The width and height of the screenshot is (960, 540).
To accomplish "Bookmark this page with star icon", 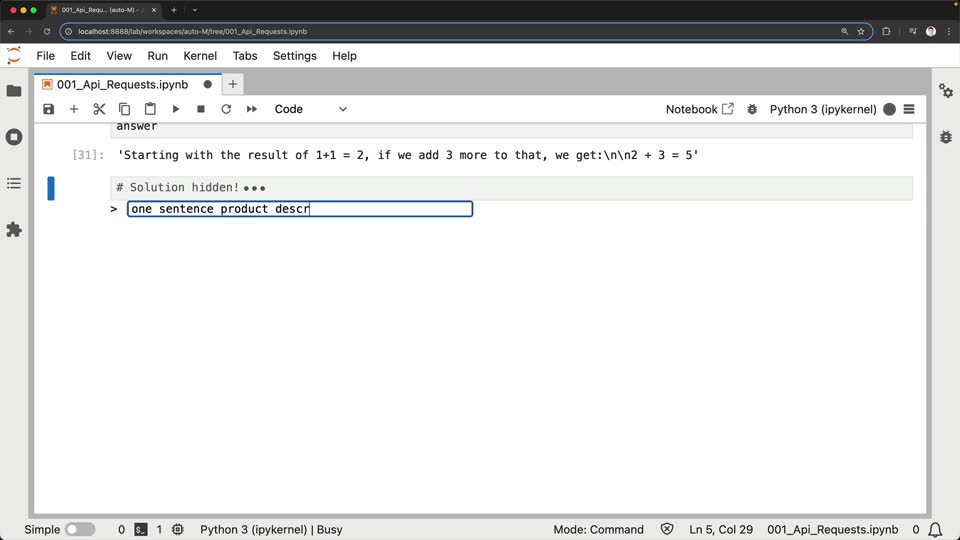I will click(861, 31).
